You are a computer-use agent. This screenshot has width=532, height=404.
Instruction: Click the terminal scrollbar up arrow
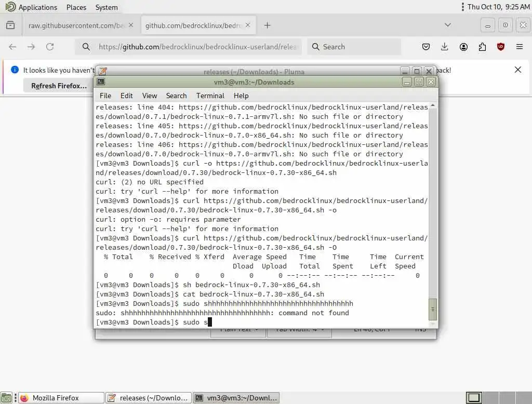click(433, 105)
